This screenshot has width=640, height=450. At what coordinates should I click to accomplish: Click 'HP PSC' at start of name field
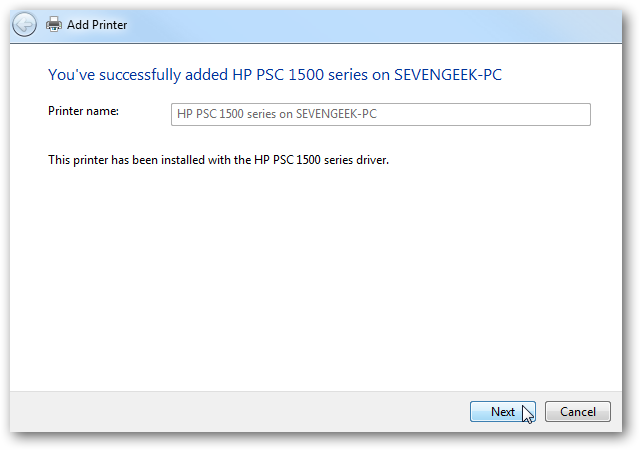click(x=197, y=114)
